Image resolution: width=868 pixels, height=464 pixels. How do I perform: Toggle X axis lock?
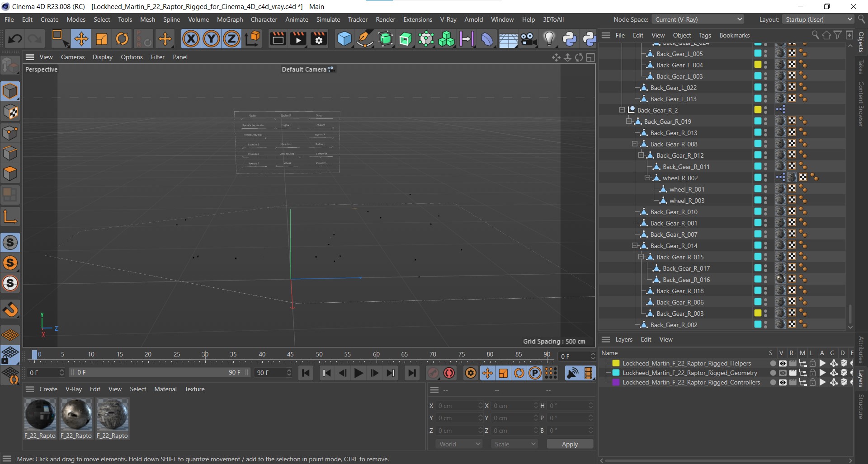click(191, 39)
